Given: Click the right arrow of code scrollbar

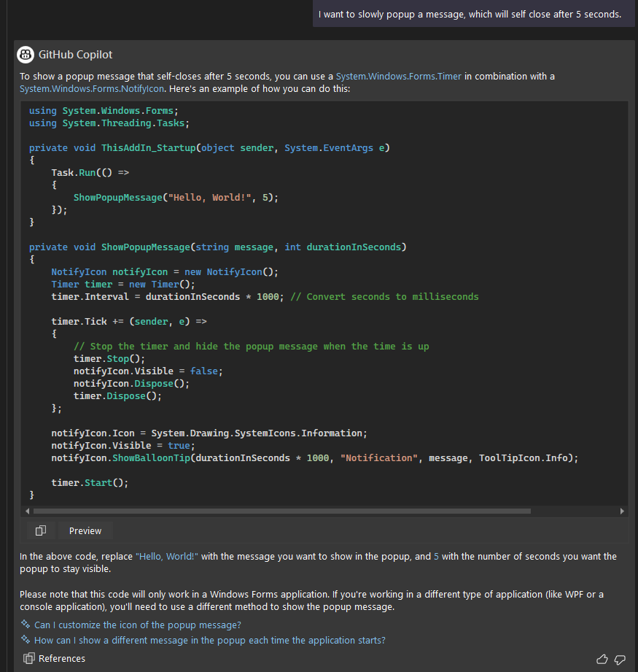Looking at the screenshot, I should (x=622, y=511).
